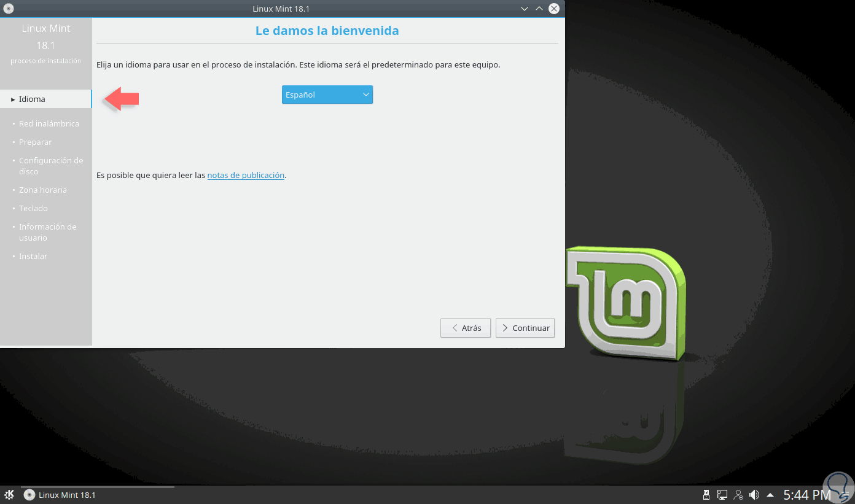Click the Atrás button

tap(466, 328)
